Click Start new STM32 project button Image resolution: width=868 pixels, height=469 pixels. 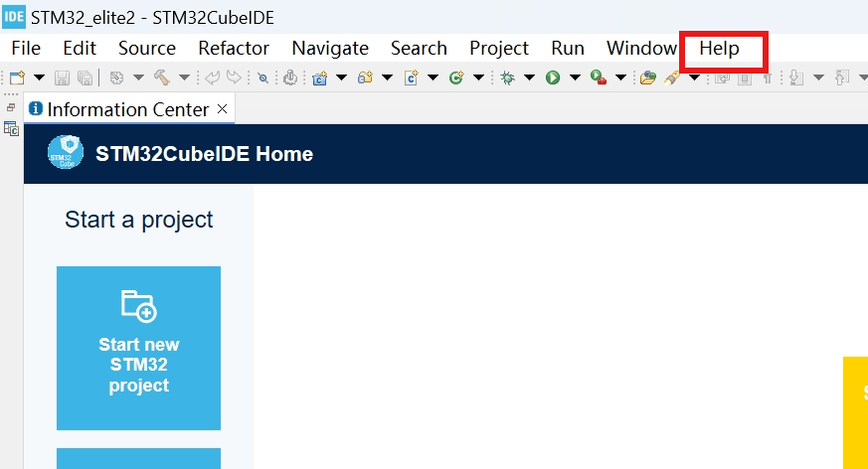click(138, 348)
